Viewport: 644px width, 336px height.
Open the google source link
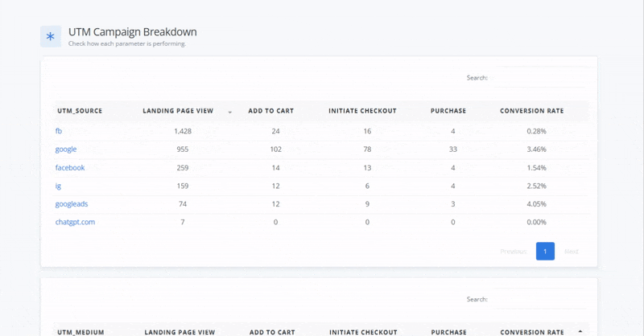66,150
